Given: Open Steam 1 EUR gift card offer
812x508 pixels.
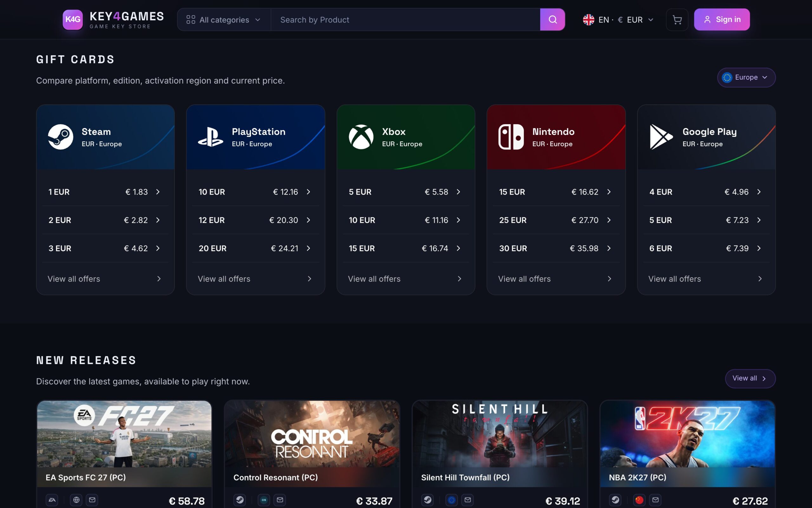Looking at the screenshot, I should (105, 192).
